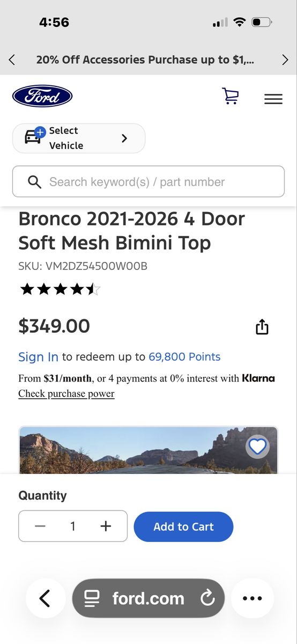The height and width of the screenshot is (644, 297).
Task: Open Check purchase power link
Action: pyautogui.click(x=66, y=394)
